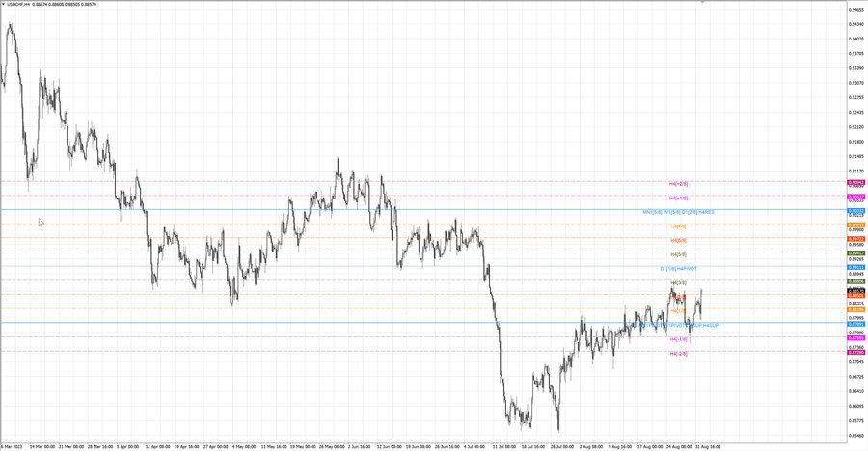Click 0.91485 on the price scale
This screenshot has width=868, height=451.
[856, 157]
